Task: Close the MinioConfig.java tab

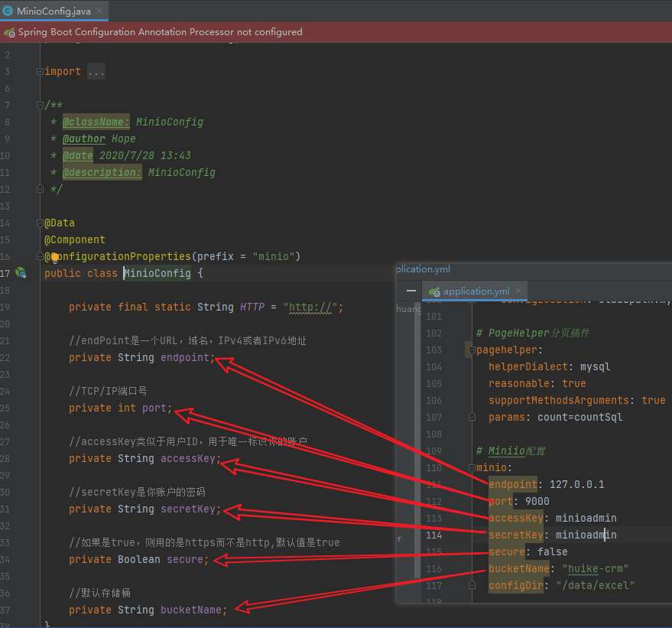Action: (99, 11)
